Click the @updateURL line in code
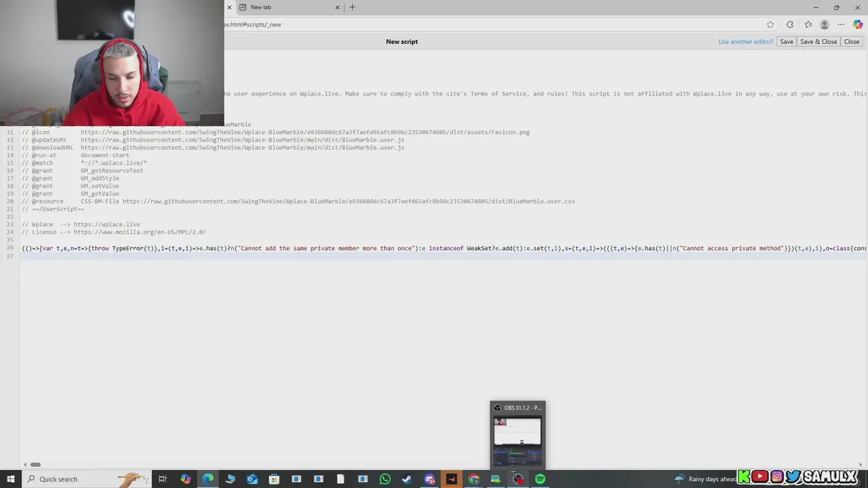868x488 pixels. coord(213,140)
